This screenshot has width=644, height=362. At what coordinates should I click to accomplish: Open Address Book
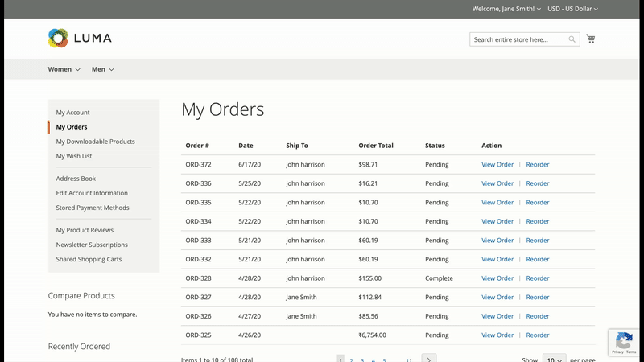pyautogui.click(x=76, y=178)
